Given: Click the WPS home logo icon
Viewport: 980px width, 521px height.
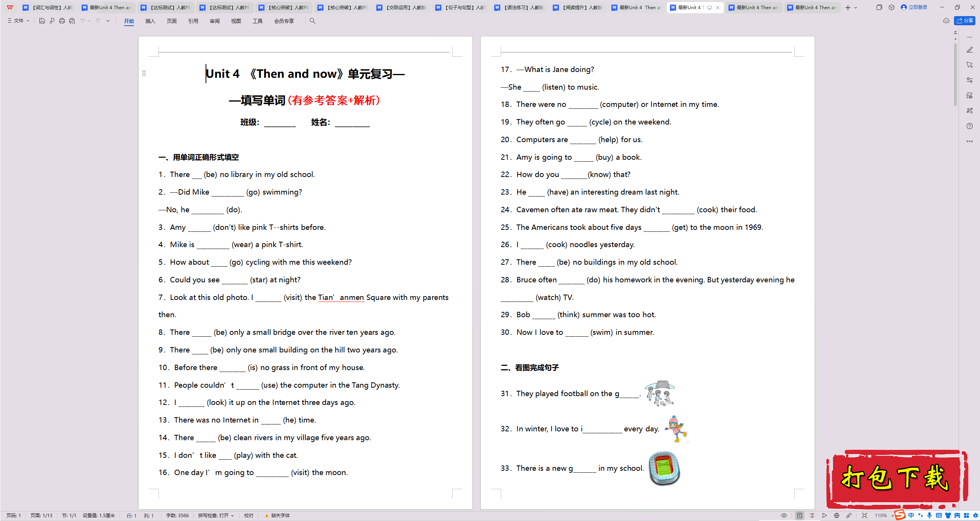Looking at the screenshot, I should 10,7.
